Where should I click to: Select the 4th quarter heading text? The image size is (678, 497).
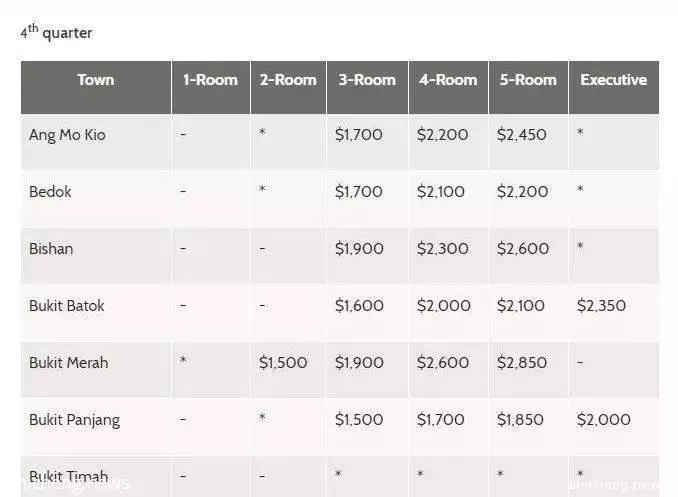(x=56, y=32)
